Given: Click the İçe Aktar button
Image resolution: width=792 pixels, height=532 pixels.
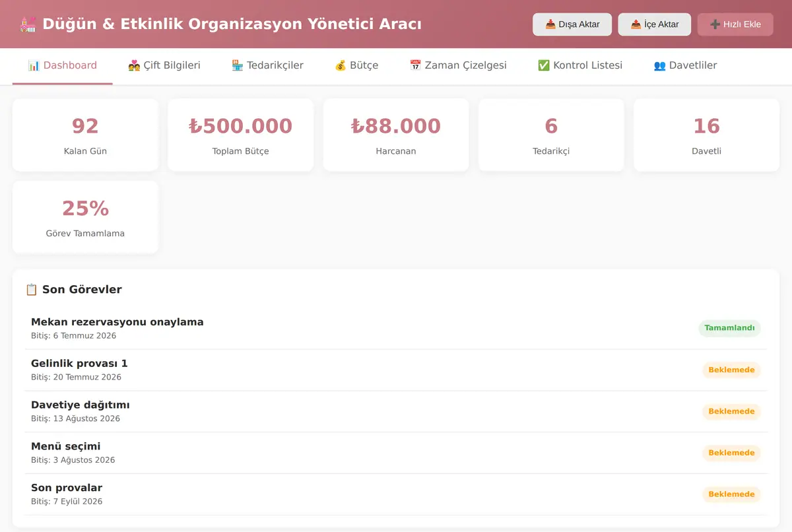Looking at the screenshot, I should click(655, 24).
